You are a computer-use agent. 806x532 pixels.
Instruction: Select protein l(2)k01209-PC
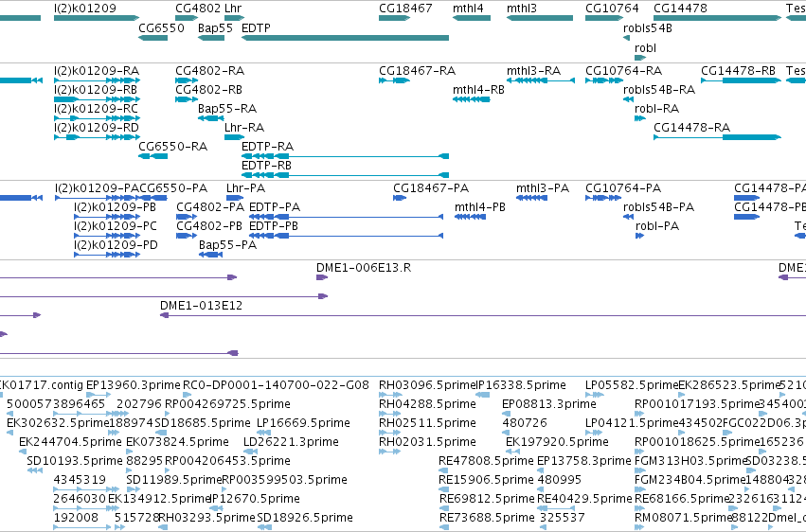pos(116,226)
